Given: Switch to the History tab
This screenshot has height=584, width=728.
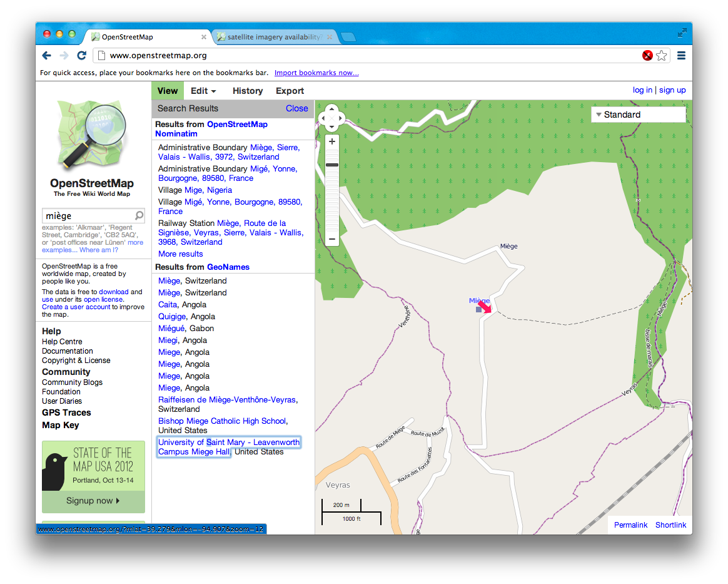Looking at the screenshot, I should pos(248,91).
